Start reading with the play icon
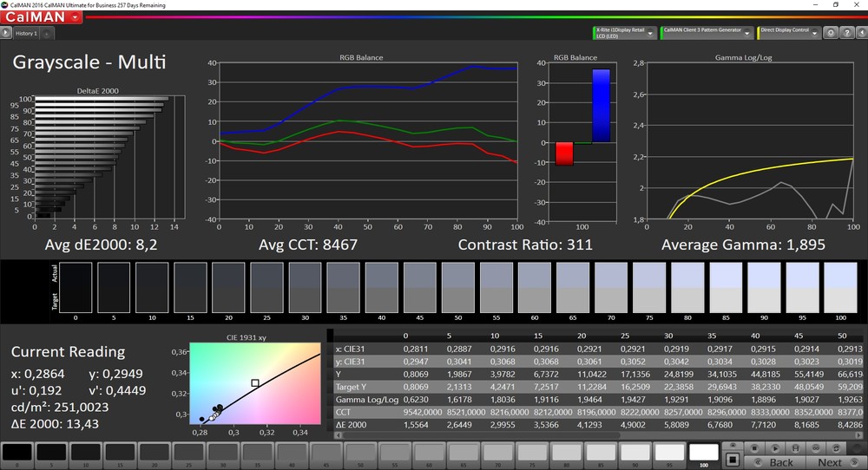The height and width of the screenshot is (470, 868). (775, 448)
